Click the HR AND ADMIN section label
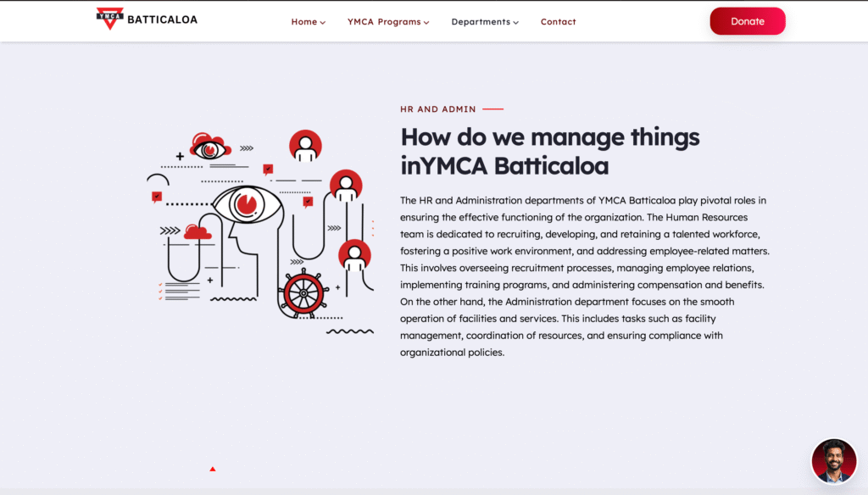 coord(437,109)
